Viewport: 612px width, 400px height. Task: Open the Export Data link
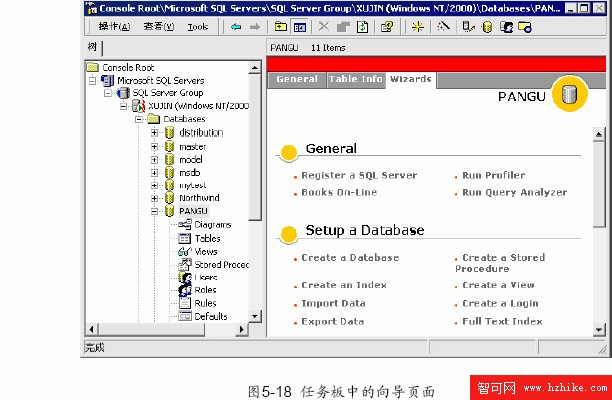[x=333, y=322]
